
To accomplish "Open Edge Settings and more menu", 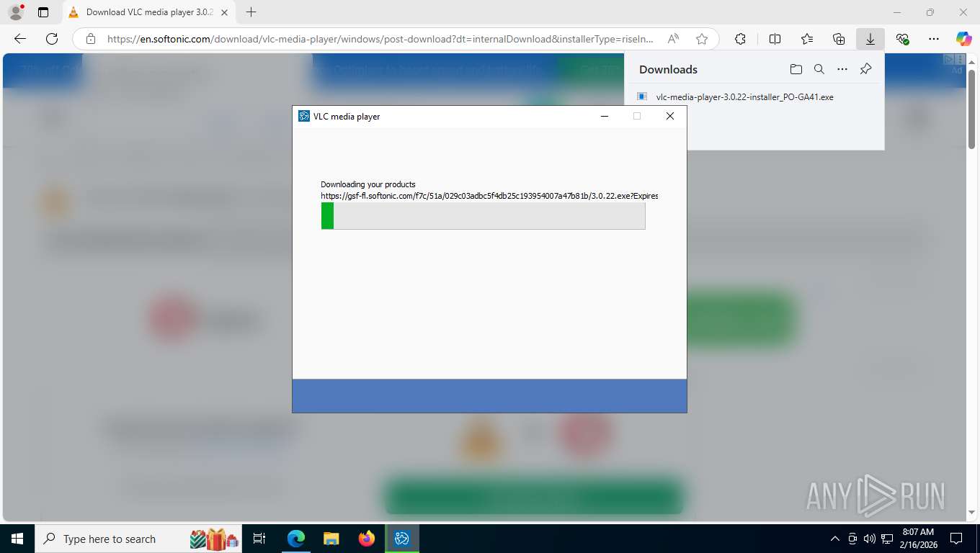I will (x=934, y=39).
